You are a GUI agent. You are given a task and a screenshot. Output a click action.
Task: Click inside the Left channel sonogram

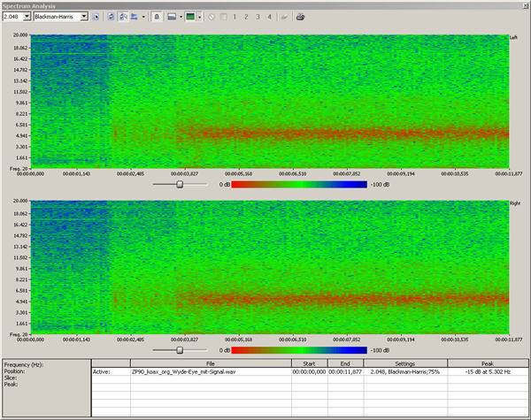pyautogui.click(x=270, y=101)
